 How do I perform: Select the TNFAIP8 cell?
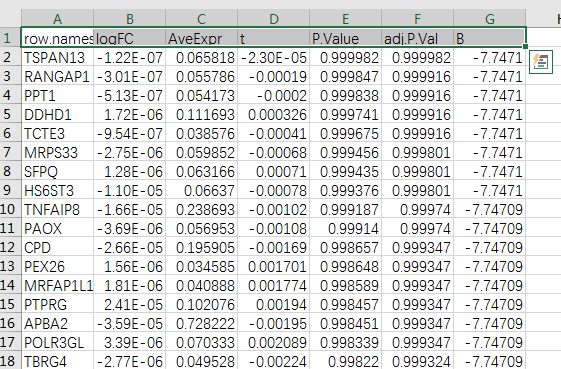pos(57,209)
